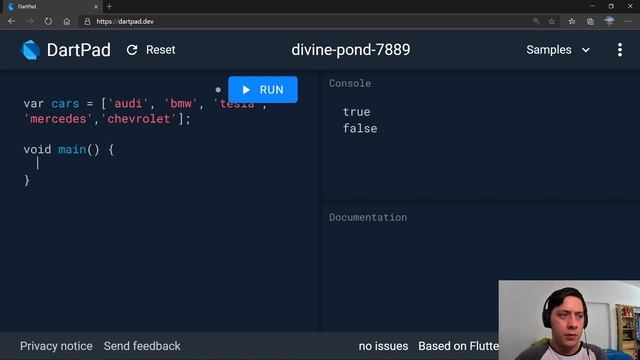Screen dimensions: 640x360
Task: Click the 'chevrolet' string in the code
Action: [x=138, y=119]
